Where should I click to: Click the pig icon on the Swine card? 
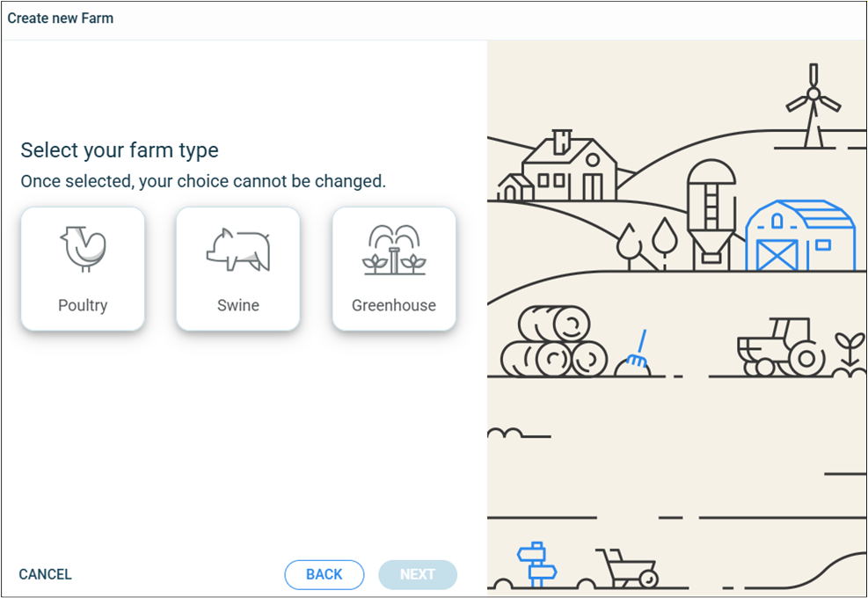click(238, 249)
